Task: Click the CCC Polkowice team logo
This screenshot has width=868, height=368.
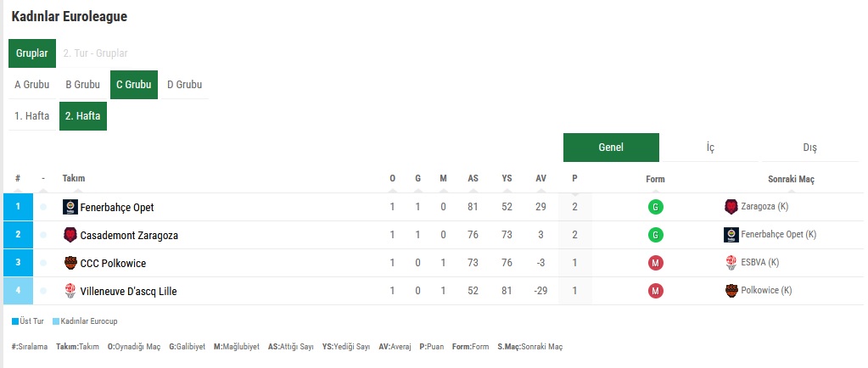Action: (x=70, y=263)
